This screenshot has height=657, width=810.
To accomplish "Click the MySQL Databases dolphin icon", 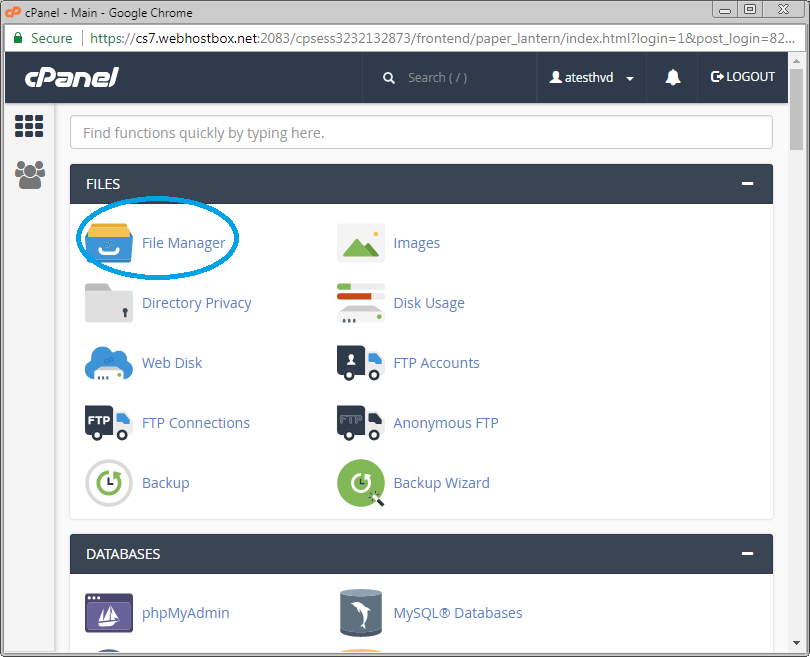I will click(x=361, y=613).
